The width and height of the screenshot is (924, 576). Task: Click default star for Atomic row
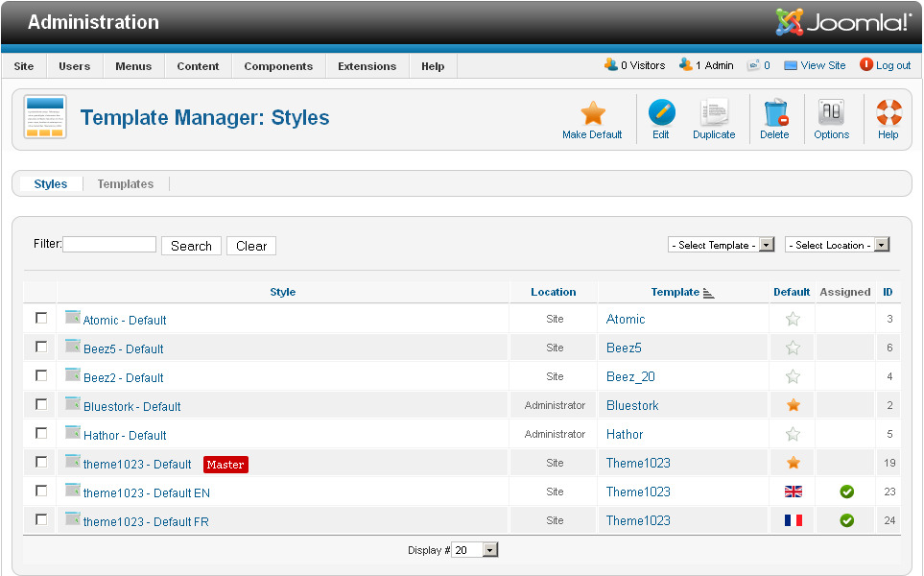click(x=794, y=319)
